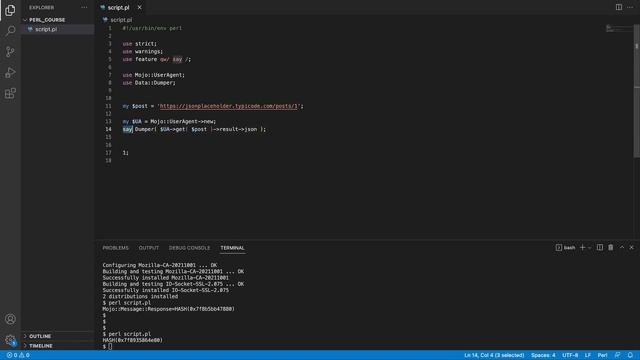Maximize the panel size chevron
Screen dimensions: 640x360
pyautogui.click(x=622, y=247)
